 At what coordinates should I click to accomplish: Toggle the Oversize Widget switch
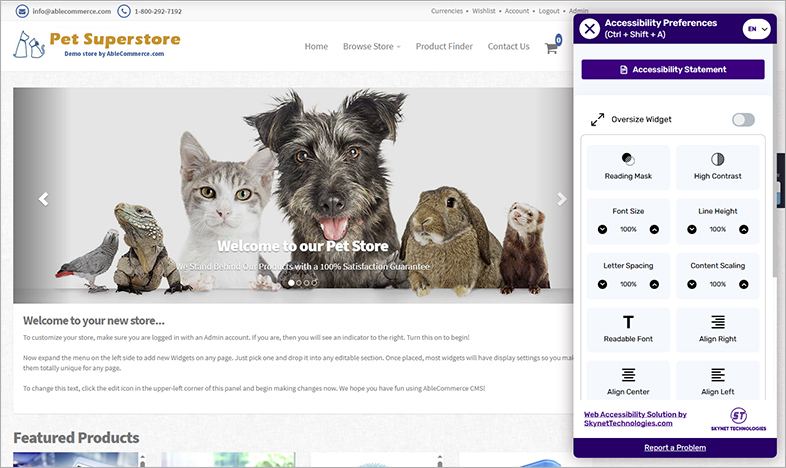743,120
